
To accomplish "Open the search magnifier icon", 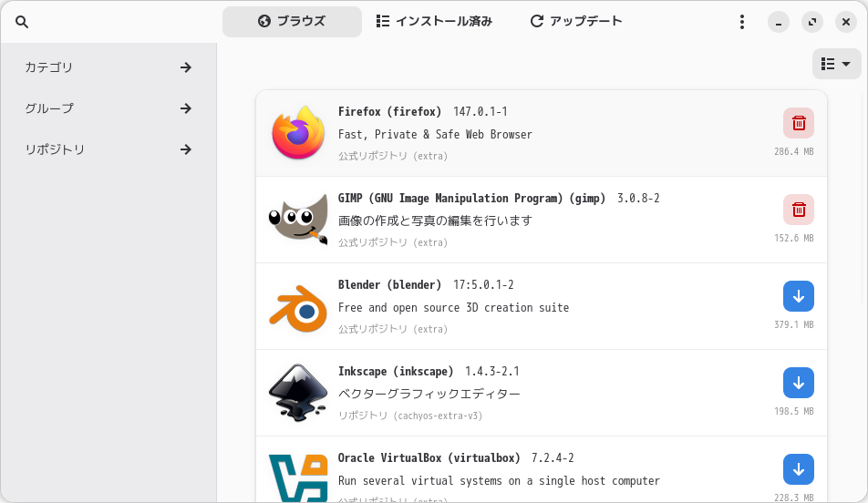I will click(22, 22).
